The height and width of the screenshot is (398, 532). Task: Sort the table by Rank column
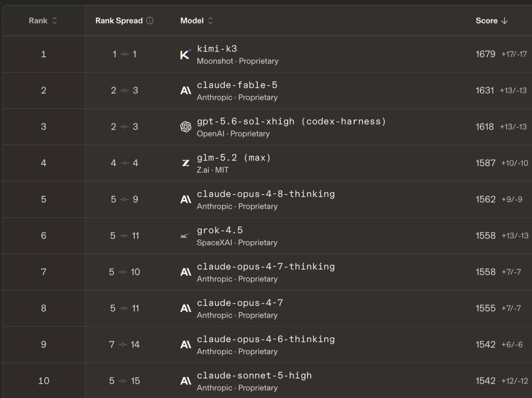[x=43, y=20]
